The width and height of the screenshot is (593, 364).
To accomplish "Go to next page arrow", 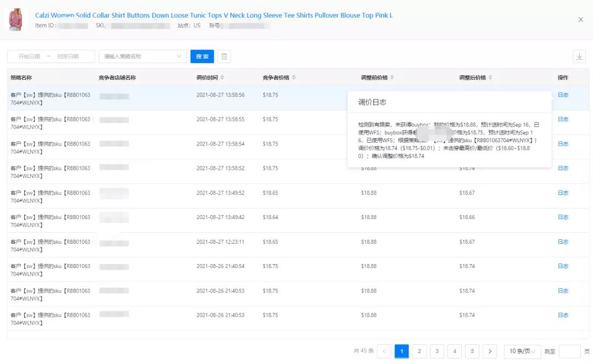I will 490,351.
